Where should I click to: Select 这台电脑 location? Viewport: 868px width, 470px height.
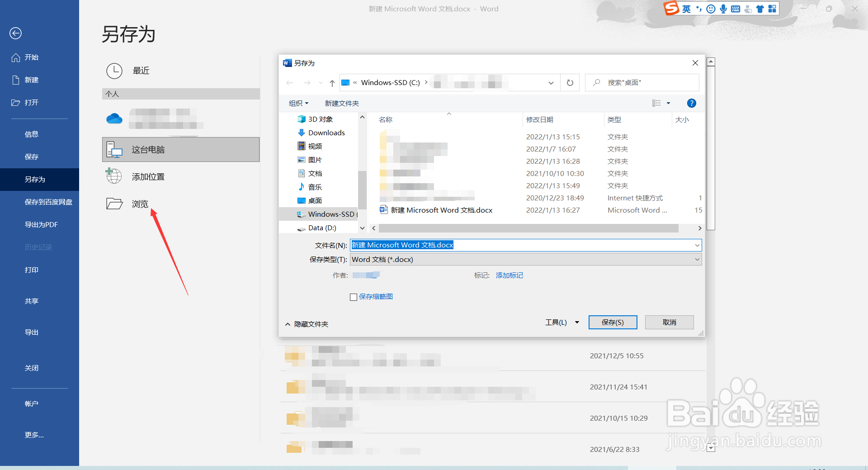tap(181, 150)
